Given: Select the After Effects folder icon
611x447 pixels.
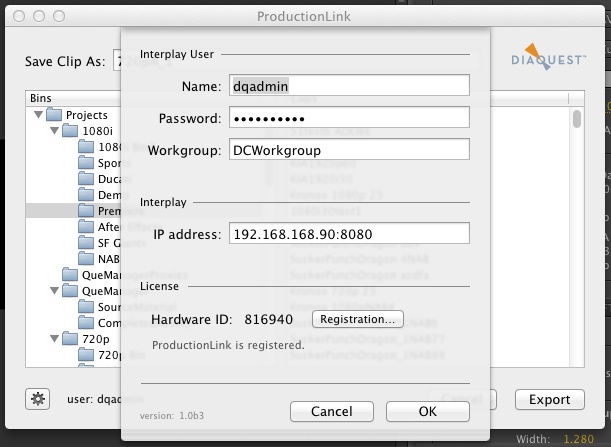Looking at the screenshot, I should point(86,226).
